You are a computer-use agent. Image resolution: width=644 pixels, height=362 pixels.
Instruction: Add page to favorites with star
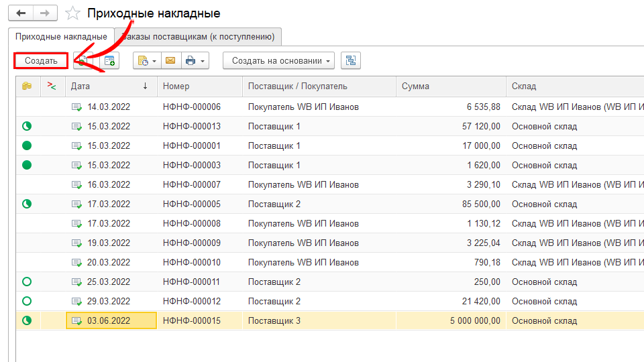click(x=73, y=13)
